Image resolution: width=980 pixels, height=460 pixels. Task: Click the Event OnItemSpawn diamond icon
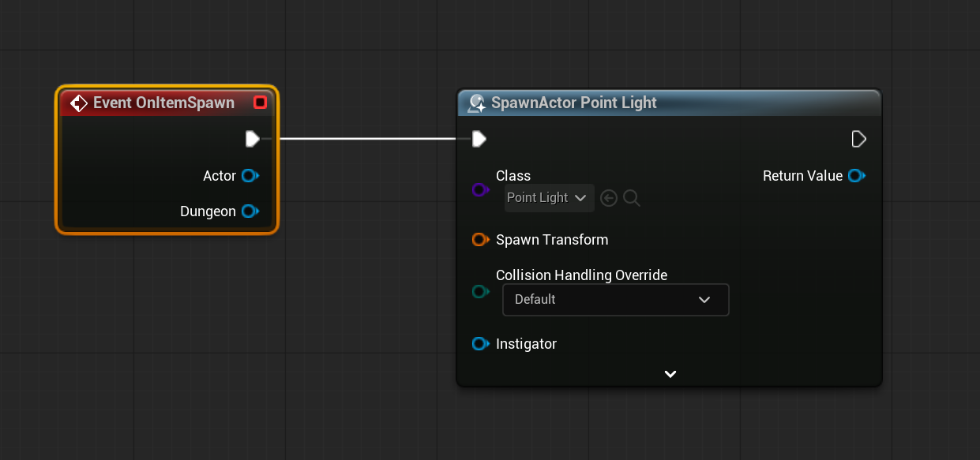pos(78,103)
